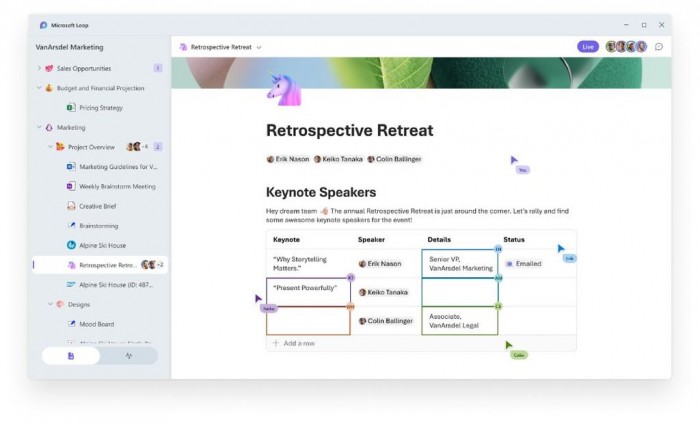The height and width of the screenshot is (422, 700).
Task: Click the Marketing Guidelines document icon
Action: 71,167
